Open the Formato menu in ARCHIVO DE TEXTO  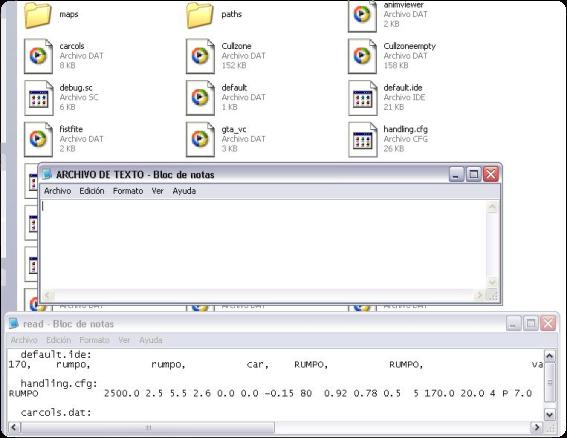128,191
